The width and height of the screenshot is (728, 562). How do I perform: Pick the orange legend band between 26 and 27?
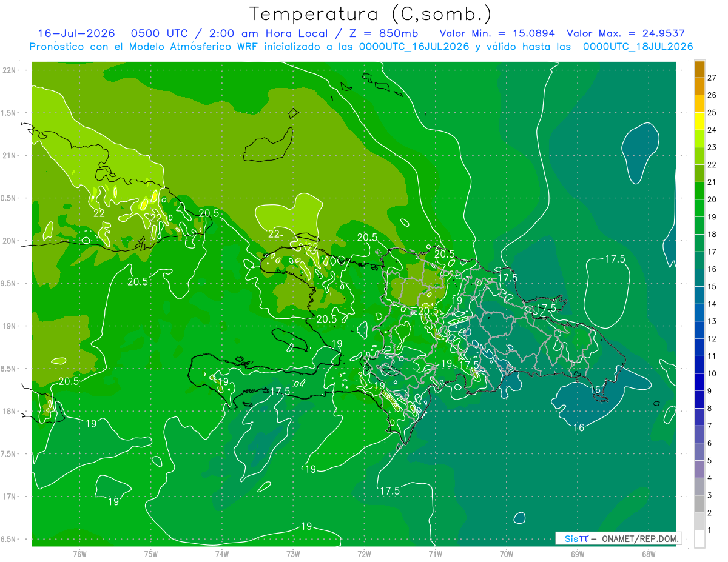[x=699, y=85]
